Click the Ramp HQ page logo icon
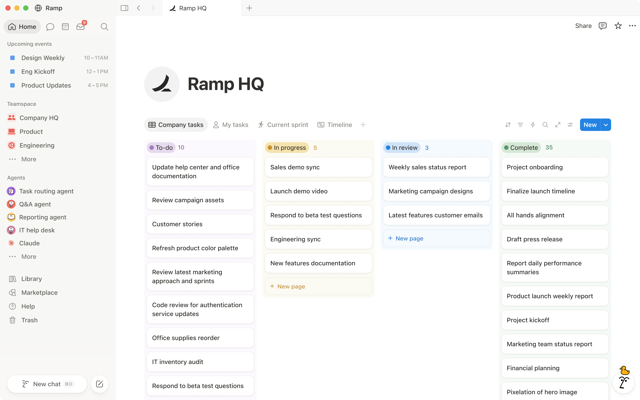The width and height of the screenshot is (640, 400). [162, 84]
